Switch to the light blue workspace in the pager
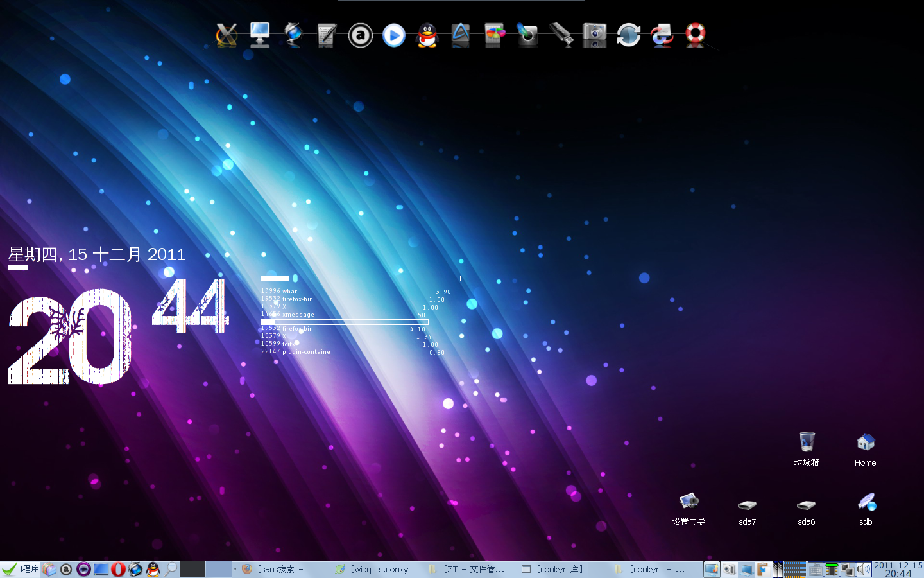Image resolution: width=924 pixels, height=578 pixels. tap(219, 569)
